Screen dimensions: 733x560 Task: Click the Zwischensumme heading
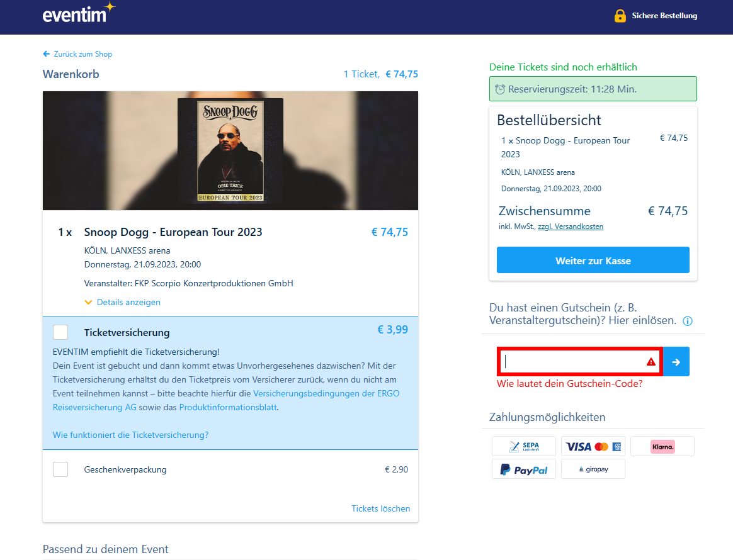coord(545,211)
